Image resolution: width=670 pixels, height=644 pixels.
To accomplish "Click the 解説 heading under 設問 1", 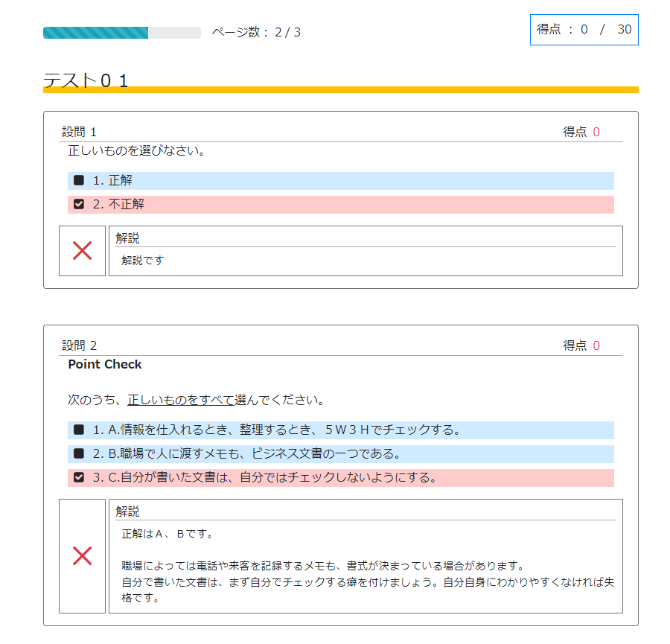I will pos(127,238).
